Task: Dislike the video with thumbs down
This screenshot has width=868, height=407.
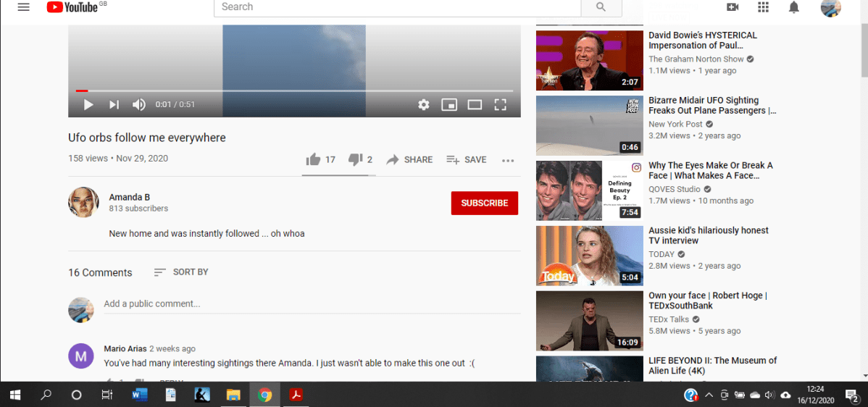Action: pos(355,159)
